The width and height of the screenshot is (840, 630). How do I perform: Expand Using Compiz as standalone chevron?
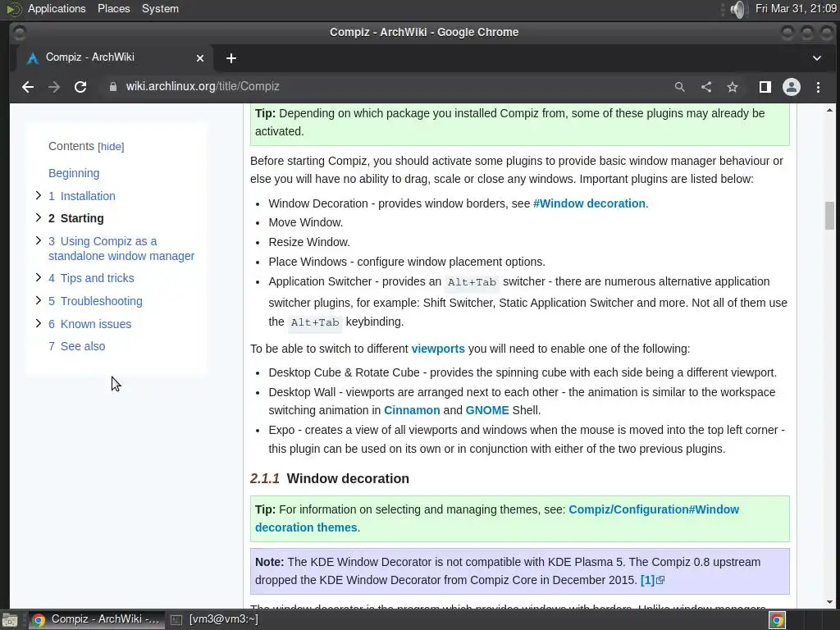[38, 240]
